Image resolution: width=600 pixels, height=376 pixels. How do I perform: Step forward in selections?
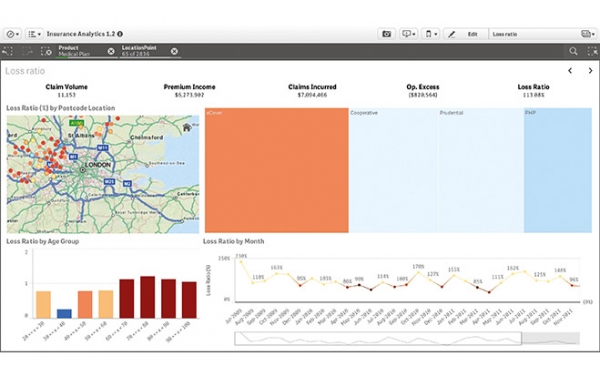[27, 51]
